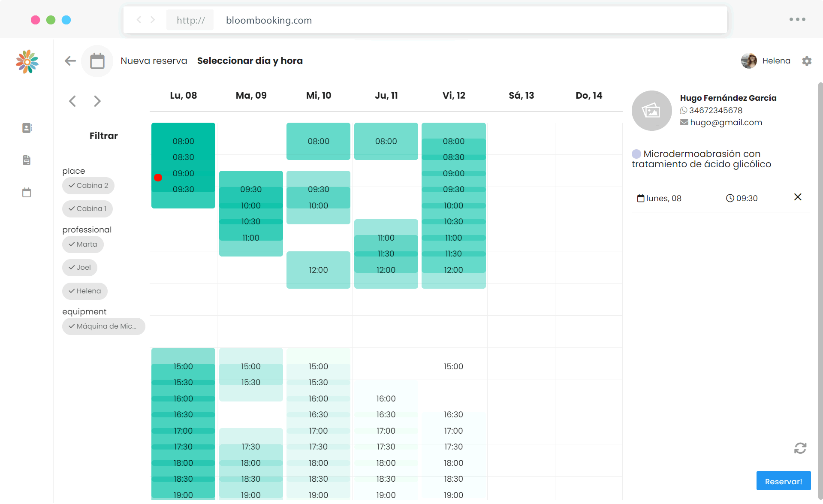Select Friday 18:30 time slot
Viewport: 823px width, 504px height.
click(x=454, y=479)
